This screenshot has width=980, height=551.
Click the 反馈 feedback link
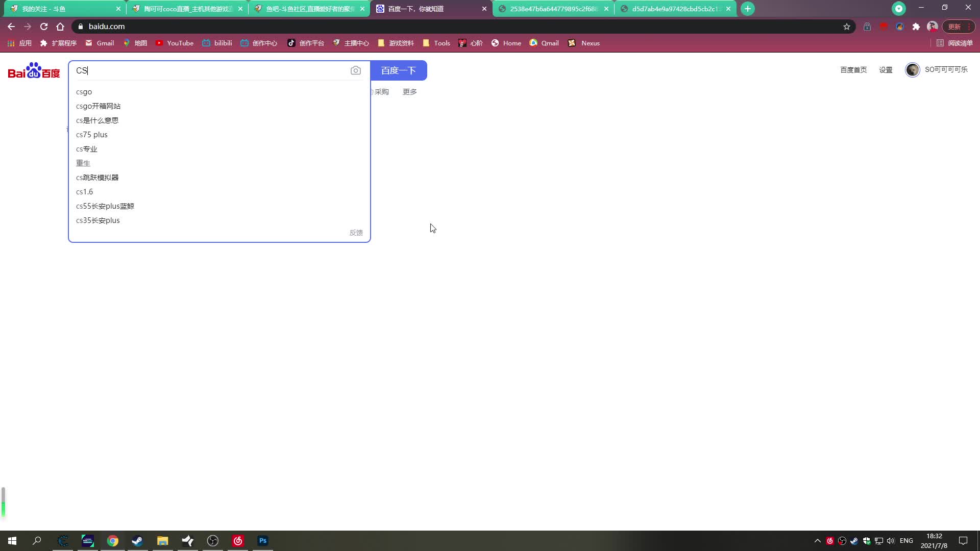pos(356,233)
